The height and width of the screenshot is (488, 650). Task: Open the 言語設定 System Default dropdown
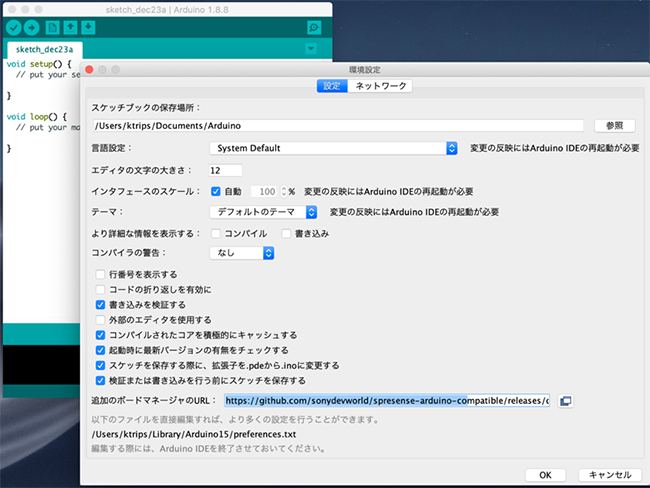click(x=333, y=148)
